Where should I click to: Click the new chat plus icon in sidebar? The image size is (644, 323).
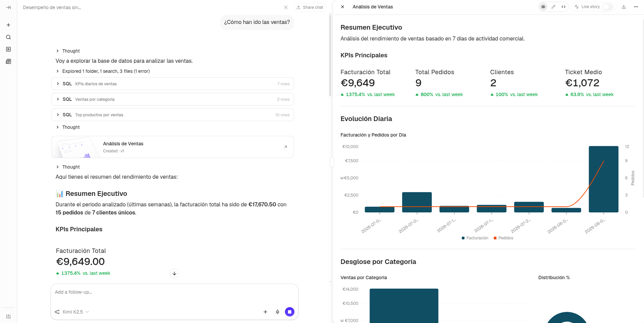[x=8, y=25]
